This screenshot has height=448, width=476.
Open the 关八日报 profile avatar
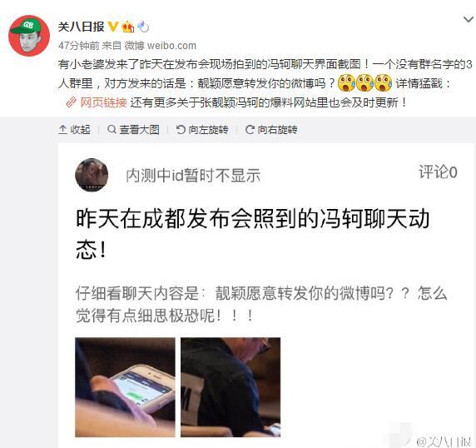(29, 36)
